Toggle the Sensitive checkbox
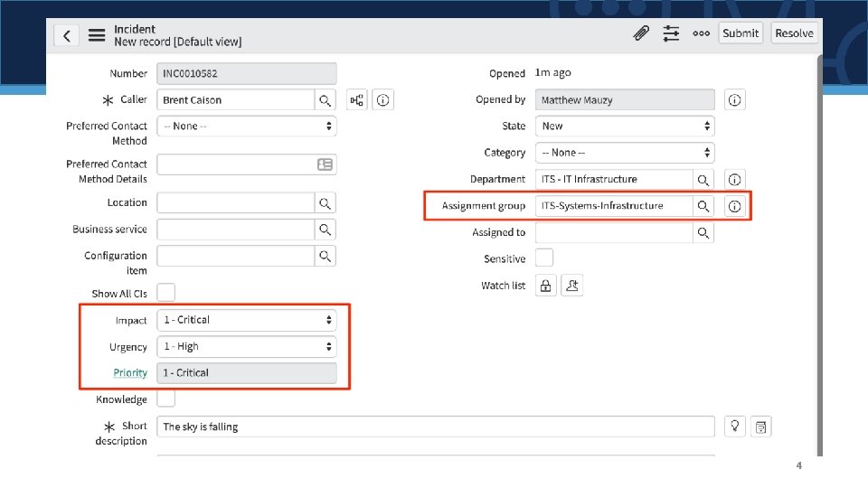This screenshot has height=488, width=868. [x=544, y=258]
